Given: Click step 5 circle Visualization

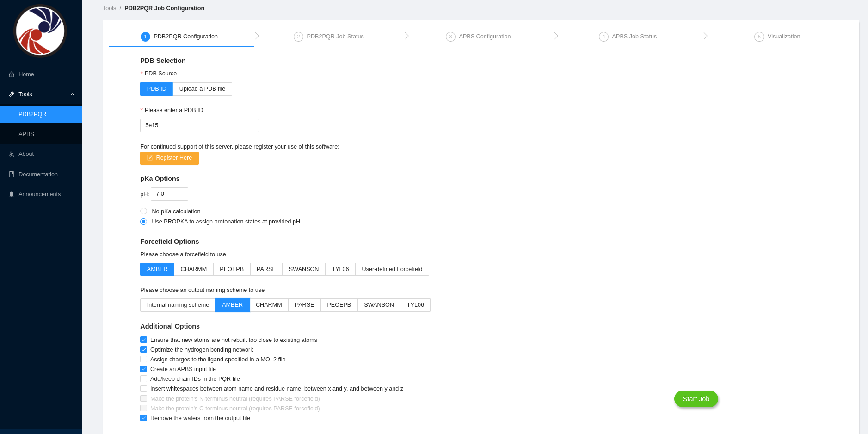Looking at the screenshot, I should tap(759, 37).
